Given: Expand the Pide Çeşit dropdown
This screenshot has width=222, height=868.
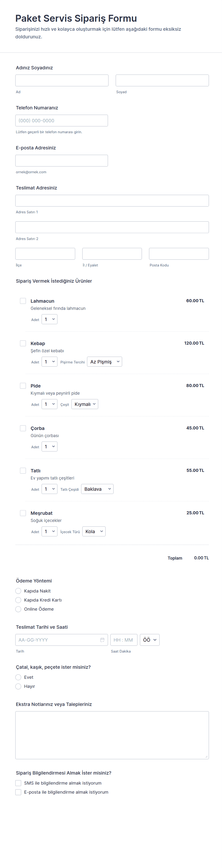Looking at the screenshot, I should point(85,404).
